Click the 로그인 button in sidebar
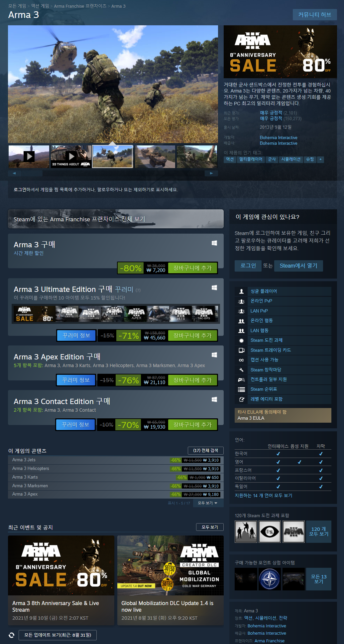 (248, 266)
